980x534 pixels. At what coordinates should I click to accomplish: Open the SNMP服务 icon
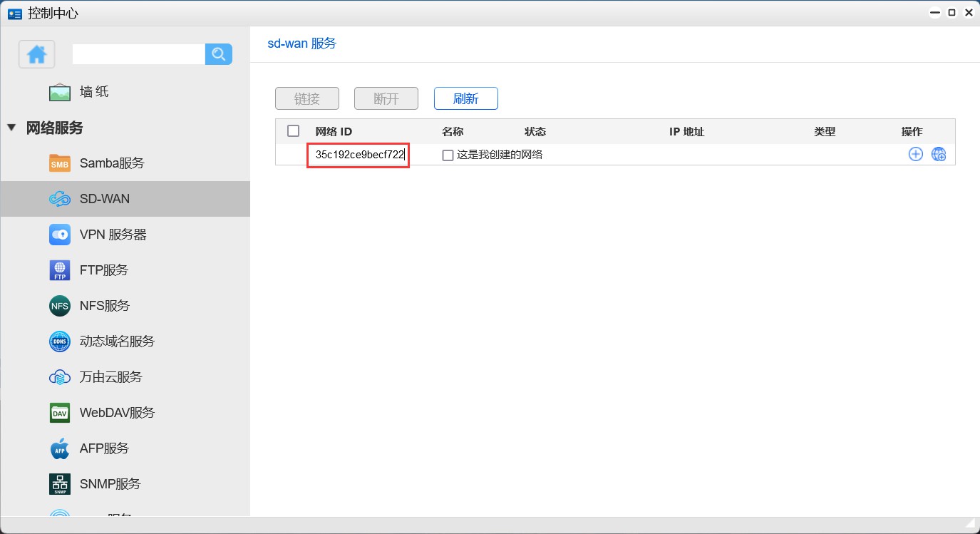click(59, 483)
